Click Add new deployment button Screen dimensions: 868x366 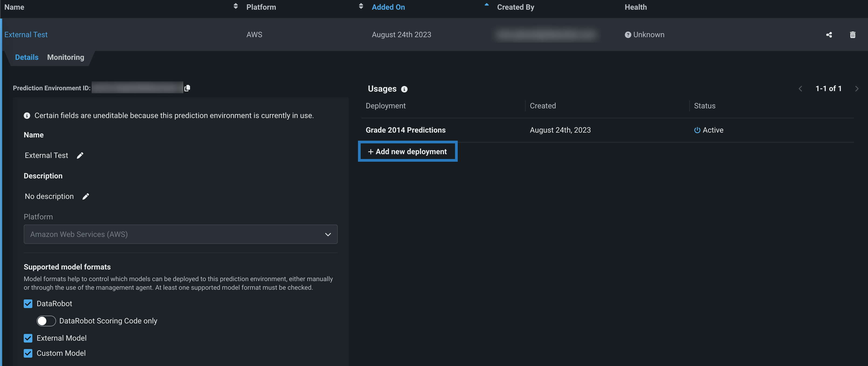coord(407,152)
